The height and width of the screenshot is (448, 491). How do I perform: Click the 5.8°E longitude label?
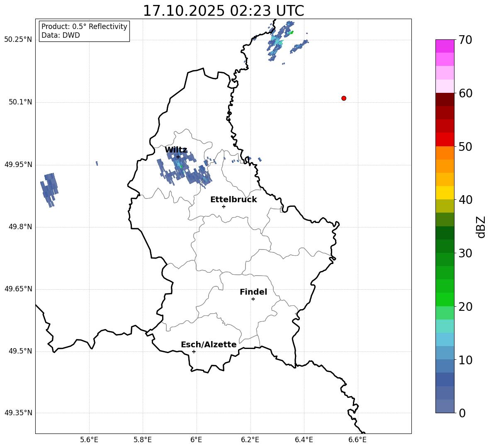coord(143,440)
